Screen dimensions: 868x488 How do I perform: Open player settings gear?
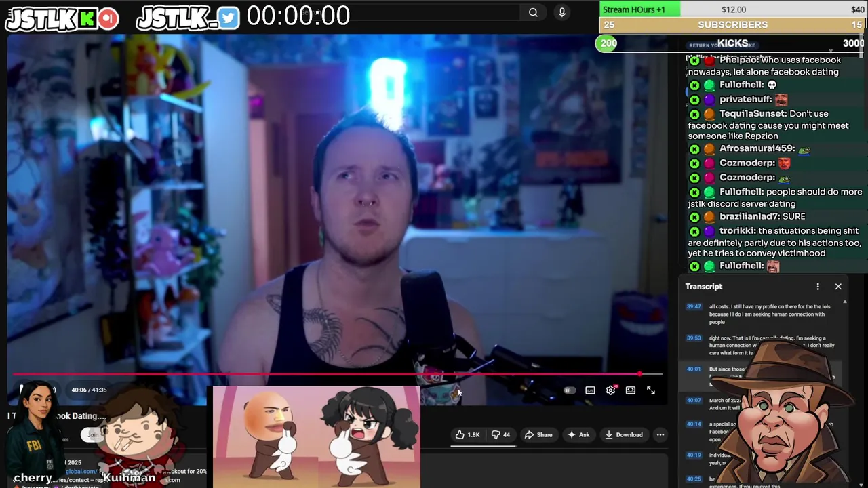[610, 390]
